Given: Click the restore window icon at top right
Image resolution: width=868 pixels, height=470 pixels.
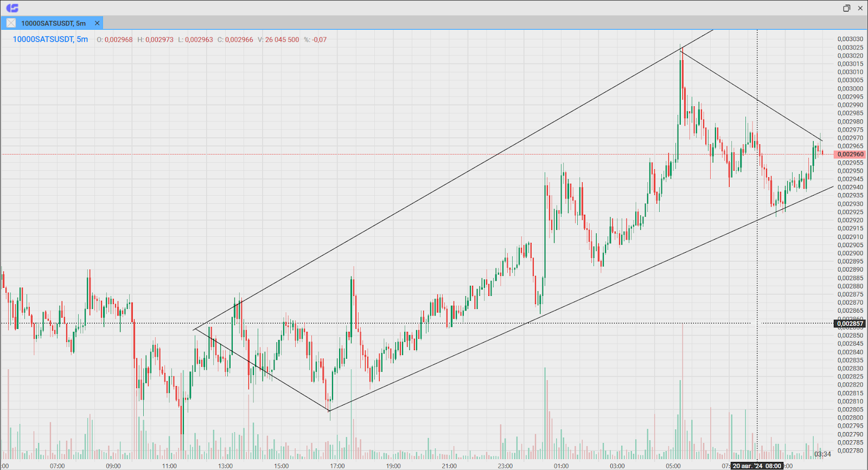Looking at the screenshot, I should pyautogui.click(x=846, y=8).
